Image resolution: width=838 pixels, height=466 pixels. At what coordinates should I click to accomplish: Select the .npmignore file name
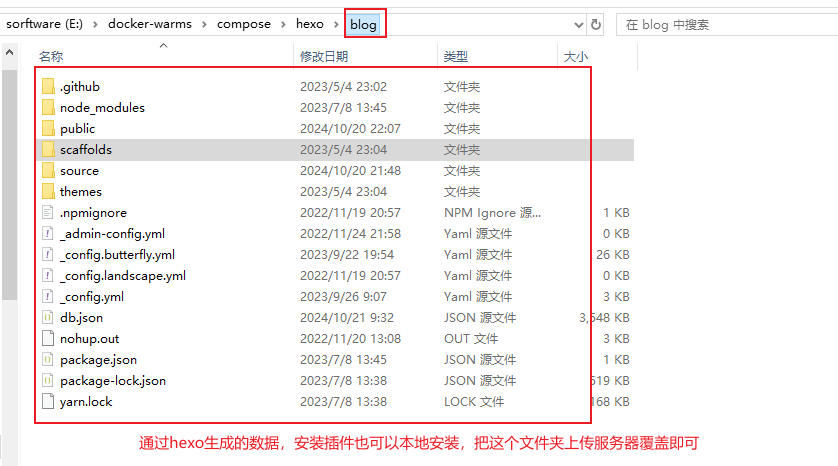pos(93,213)
